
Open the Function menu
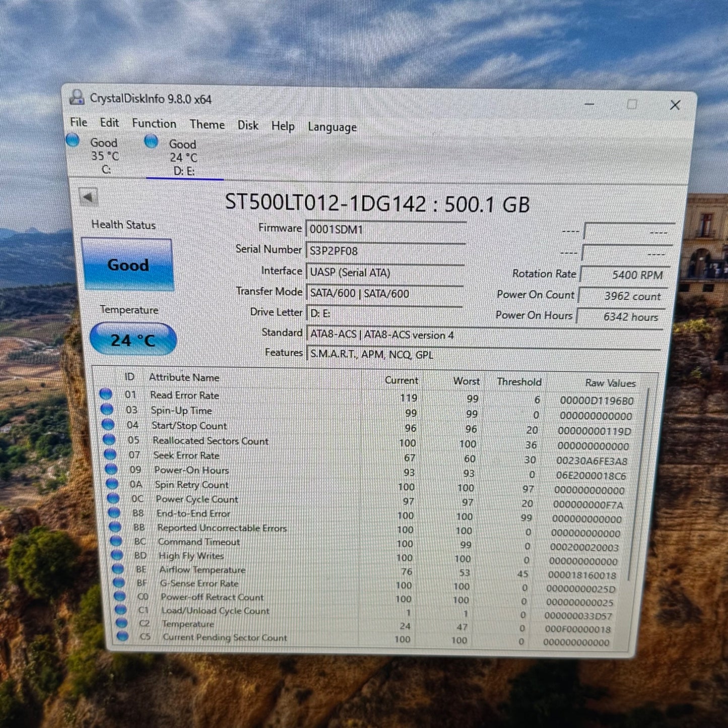click(154, 123)
